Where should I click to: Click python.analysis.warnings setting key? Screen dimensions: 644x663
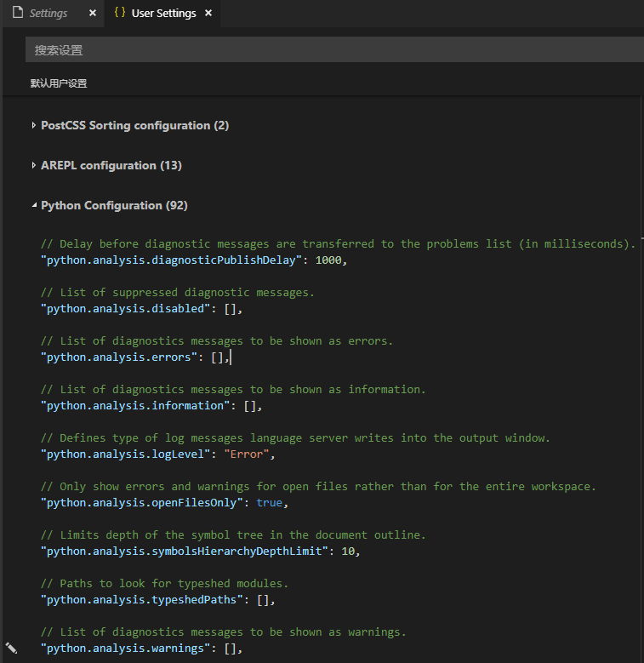point(126,649)
